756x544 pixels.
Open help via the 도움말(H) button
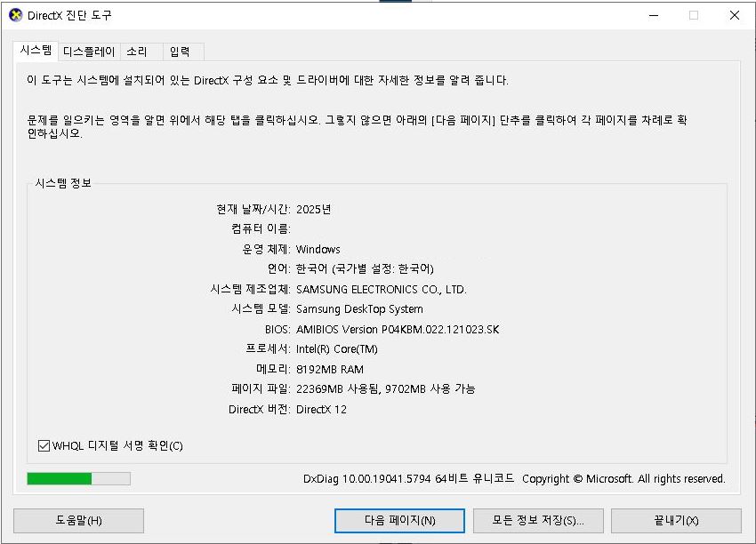click(78, 521)
